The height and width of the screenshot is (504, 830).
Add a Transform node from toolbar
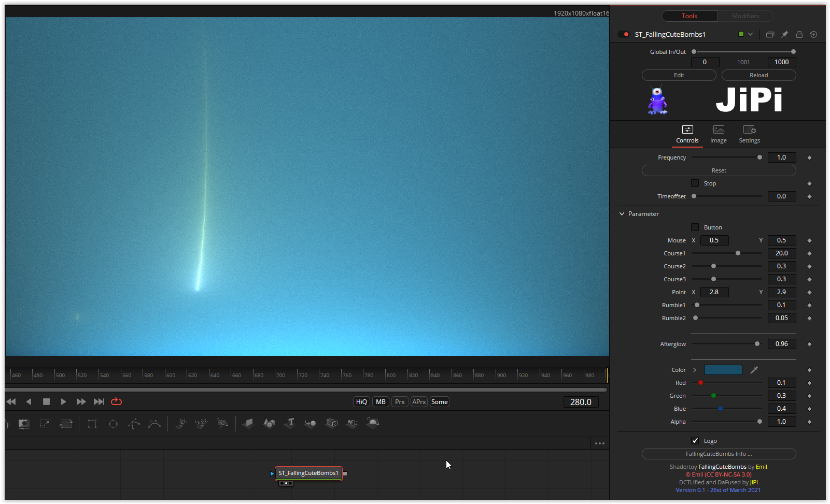[66, 424]
